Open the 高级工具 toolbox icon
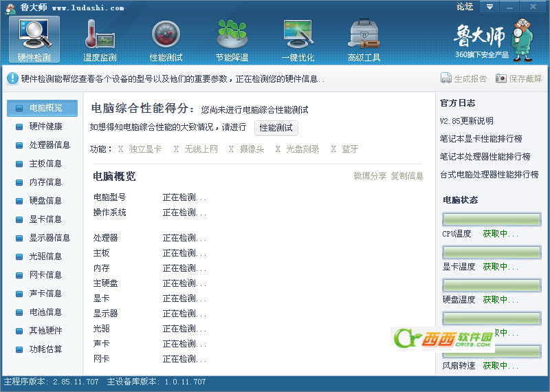Screen dimensions: 550x392 (x=364, y=39)
